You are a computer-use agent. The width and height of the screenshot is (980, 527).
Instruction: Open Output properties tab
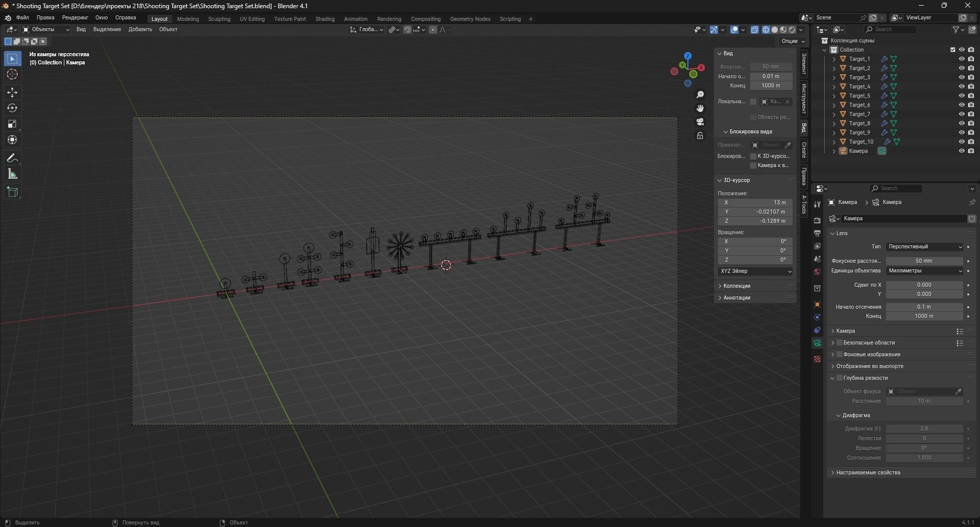[x=817, y=233]
